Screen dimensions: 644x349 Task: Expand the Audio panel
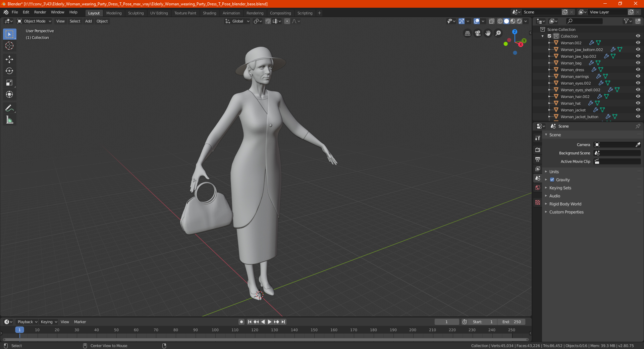click(x=554, y=196)
